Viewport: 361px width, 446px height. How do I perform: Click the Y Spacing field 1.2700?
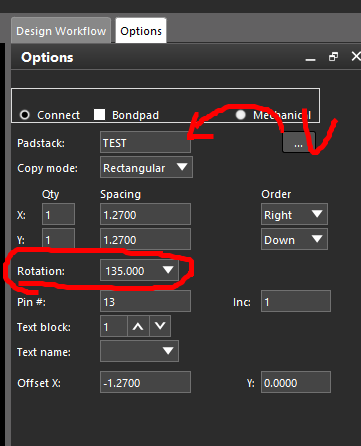pyautogui.click(x=145, y=239)
